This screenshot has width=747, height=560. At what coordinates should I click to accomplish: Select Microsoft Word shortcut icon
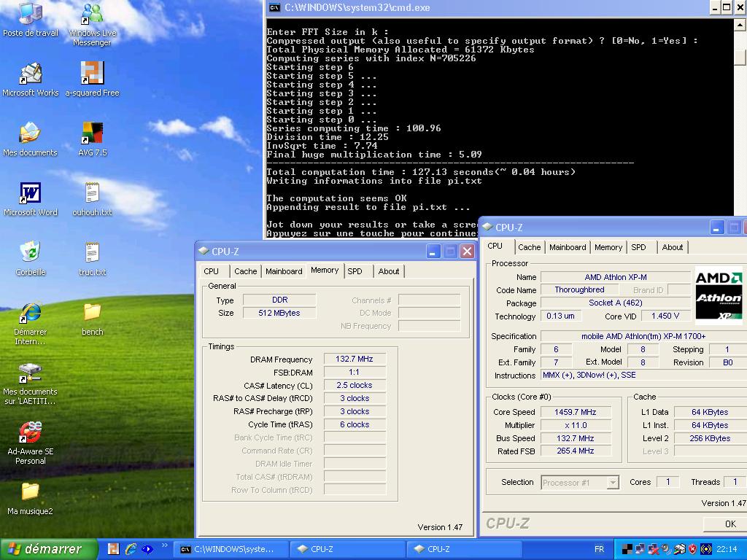coord(30,199)
